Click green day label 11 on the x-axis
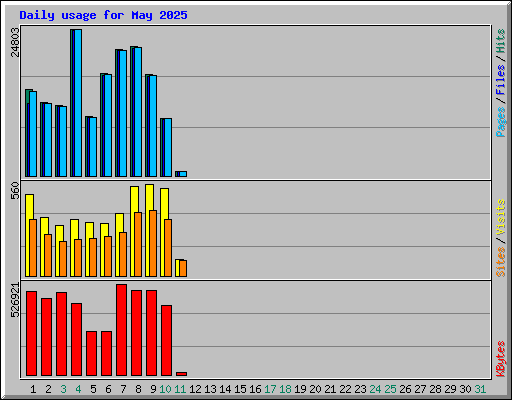Screen dimensions: 512x400 pos(180,389)
